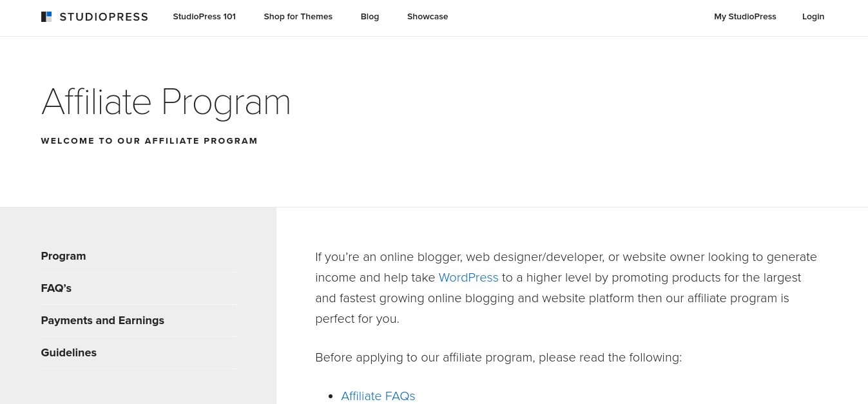Viewport: 868px width, 404px height.
Task: Select FAQ's in the sidebar
Action: (x=56, y=288)
